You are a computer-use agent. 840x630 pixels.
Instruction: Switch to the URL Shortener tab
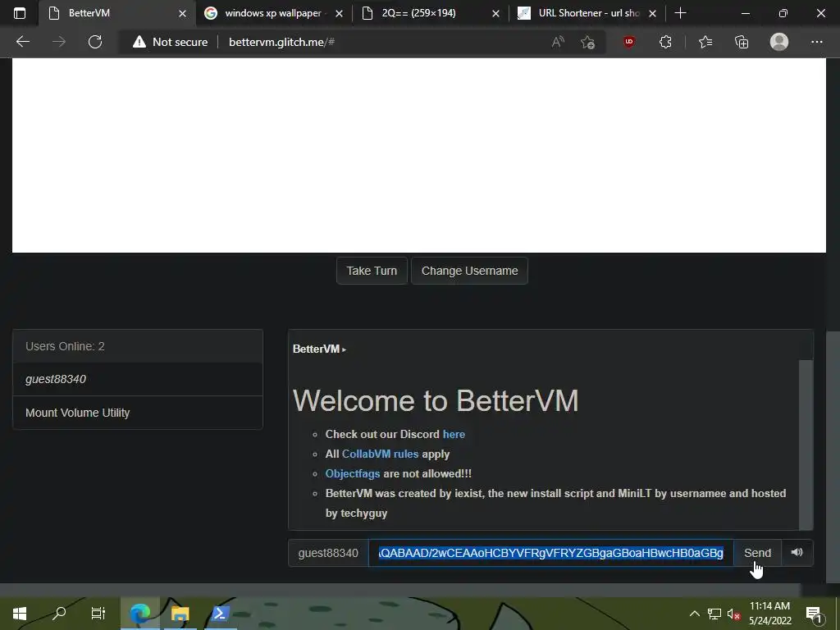pos(587,13)
